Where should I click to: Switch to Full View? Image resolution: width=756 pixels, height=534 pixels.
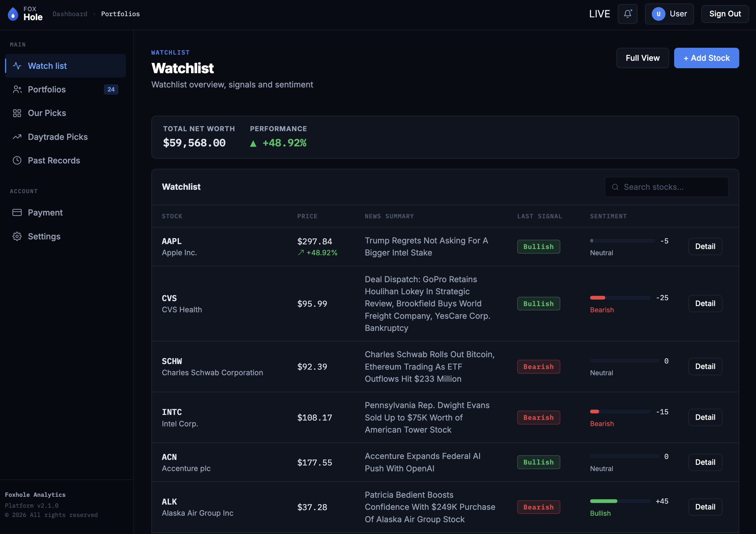click(x=643, y=58)
